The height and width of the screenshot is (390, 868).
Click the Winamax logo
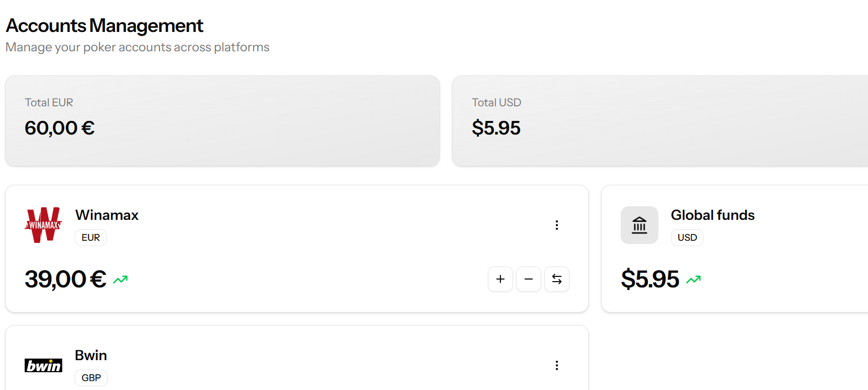(43, 225)
